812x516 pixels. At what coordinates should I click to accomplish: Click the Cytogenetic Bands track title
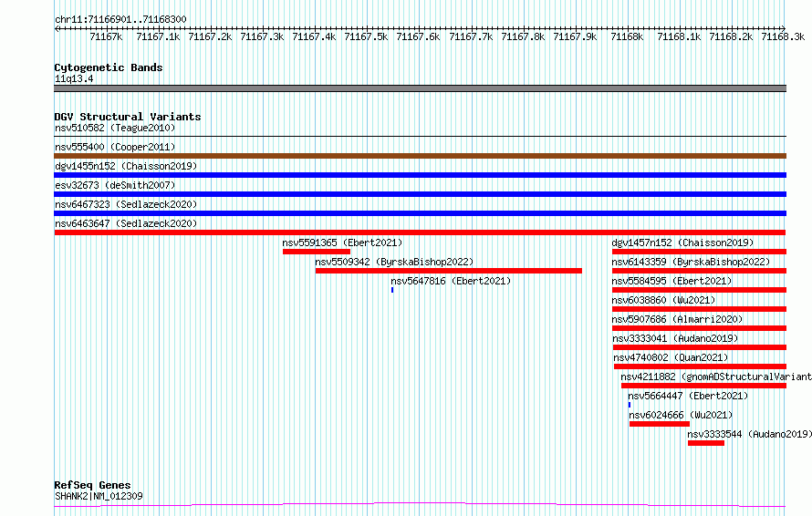pos(109,67)
